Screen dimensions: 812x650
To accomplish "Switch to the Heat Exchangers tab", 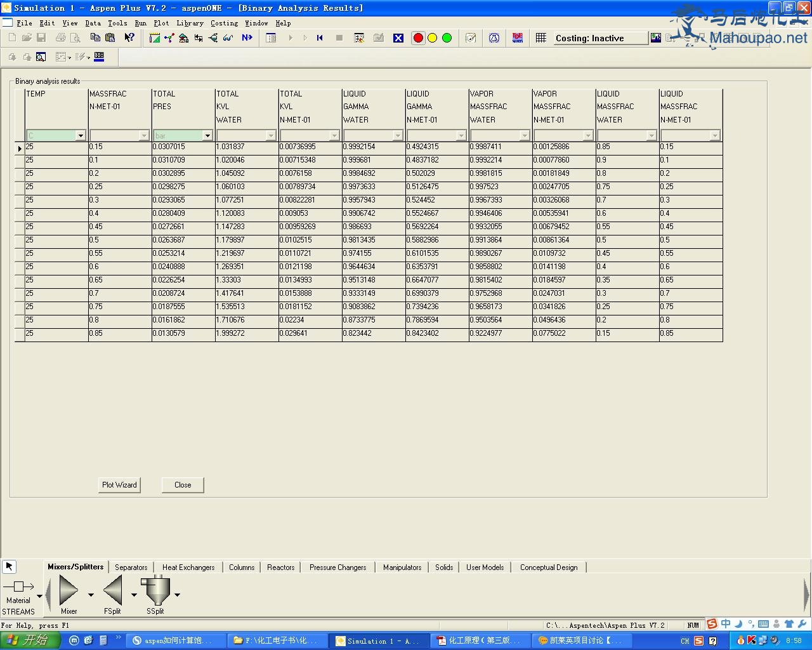I will 188,567.
